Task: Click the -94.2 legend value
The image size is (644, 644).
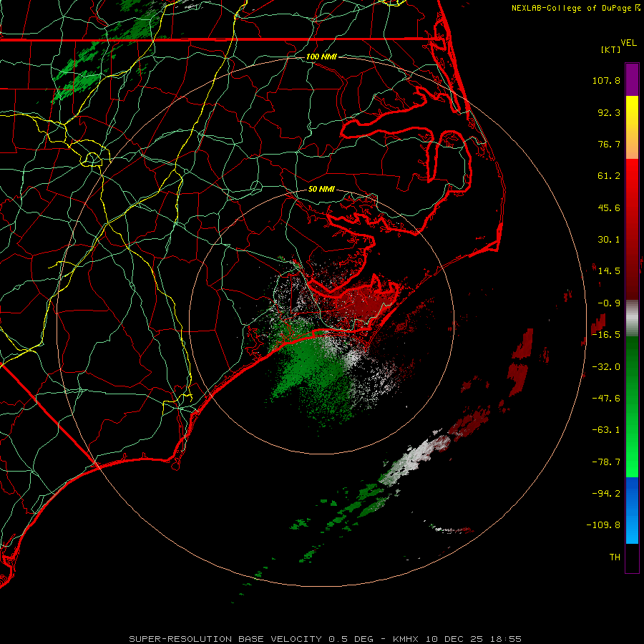Action: click(x=606, y=493)
